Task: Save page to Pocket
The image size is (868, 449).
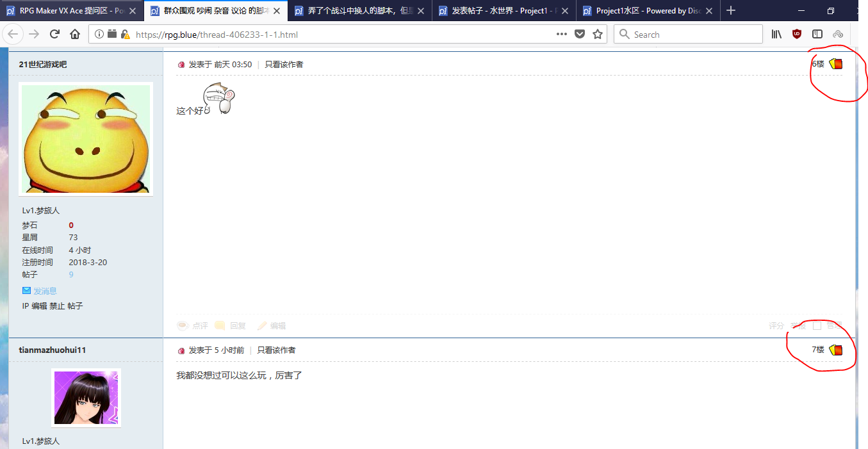Action: [x=580, y=35]
